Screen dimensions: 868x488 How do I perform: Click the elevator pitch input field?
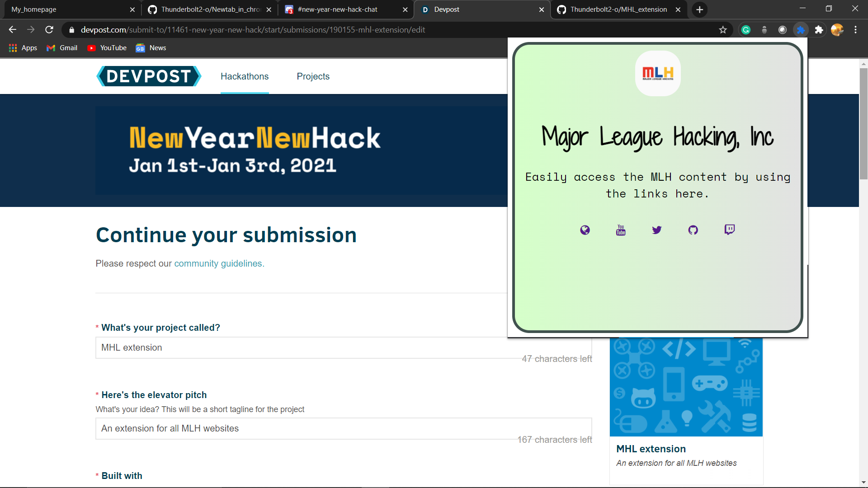pyautogui.click(x=307, y=428)
